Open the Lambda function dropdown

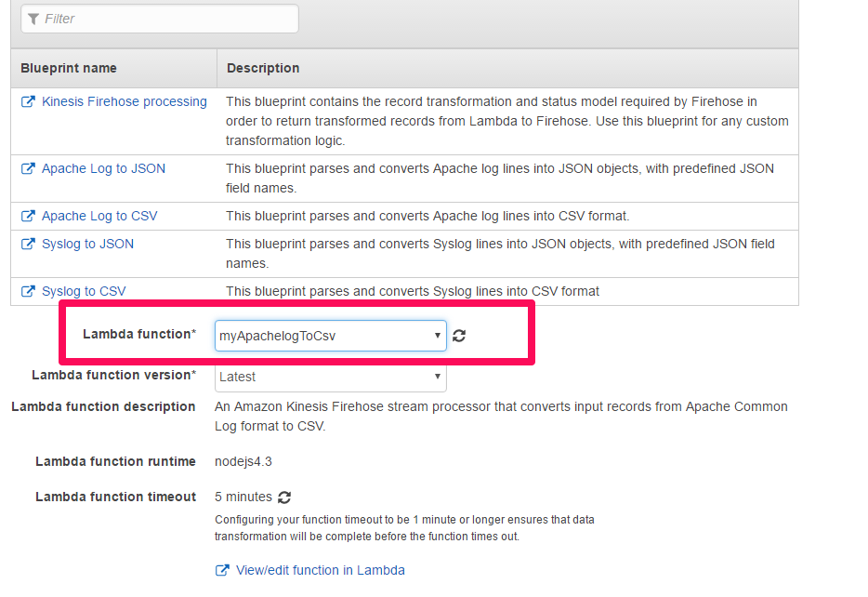[330, 336]
